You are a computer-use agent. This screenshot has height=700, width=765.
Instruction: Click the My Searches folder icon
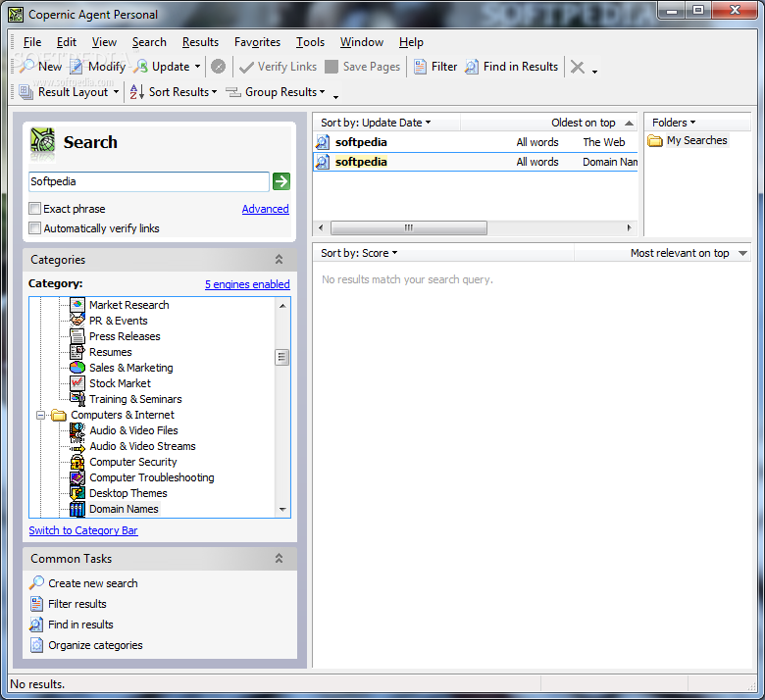[x=655, y=141]
